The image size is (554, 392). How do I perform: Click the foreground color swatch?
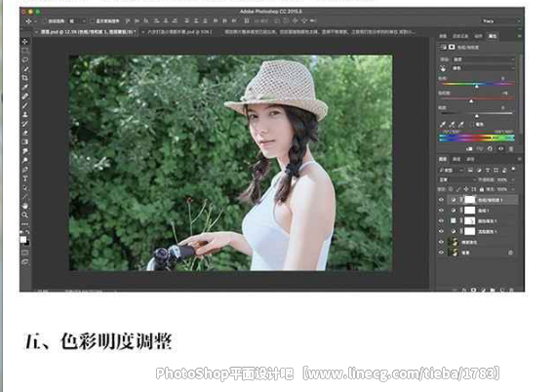click(x=23, y=240)
